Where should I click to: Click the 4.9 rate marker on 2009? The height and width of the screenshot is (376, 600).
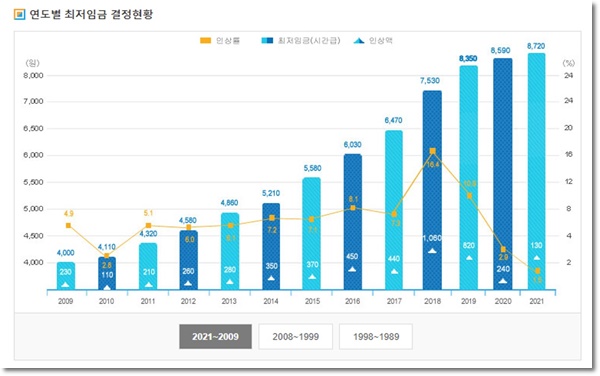(68, 226)
